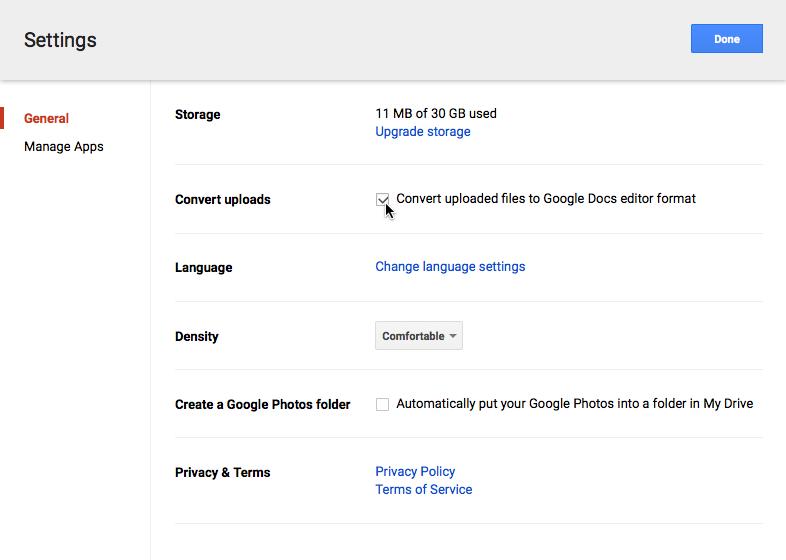Open Change language settings link
Screen dimensions: 786x560
point(450,266)
